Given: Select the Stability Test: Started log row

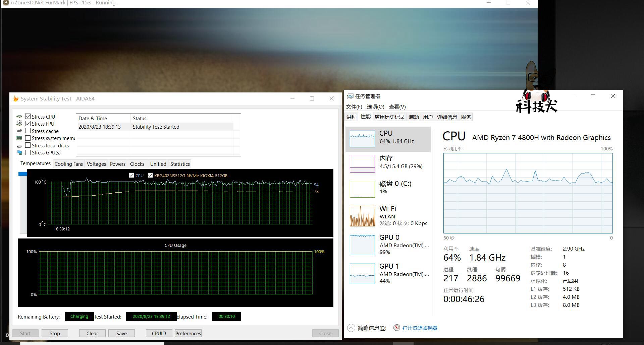Looking at the screenshot, I should (155, 127).
